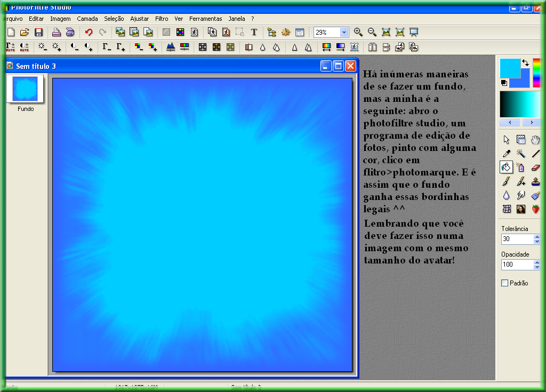Decrease the Opacidade value with down arrow

pyautogui.click(x=536, y=268)
